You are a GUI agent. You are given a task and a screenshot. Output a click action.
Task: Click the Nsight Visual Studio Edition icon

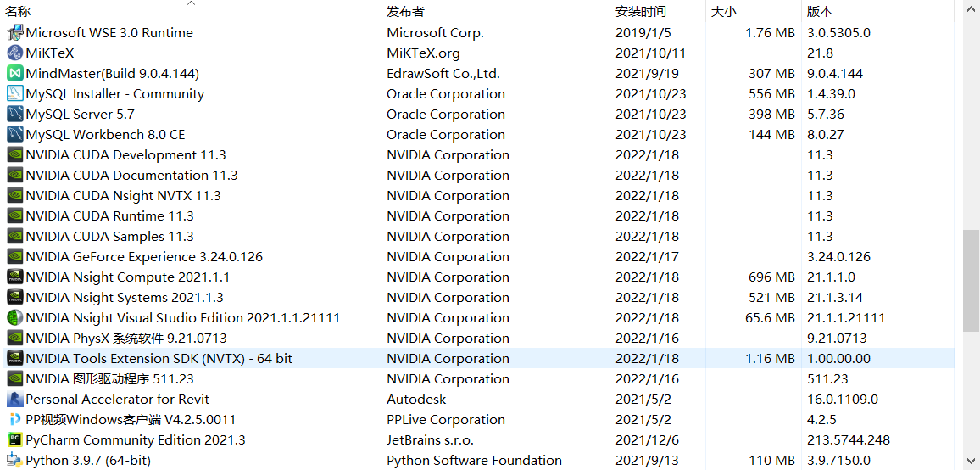(15, 318)
